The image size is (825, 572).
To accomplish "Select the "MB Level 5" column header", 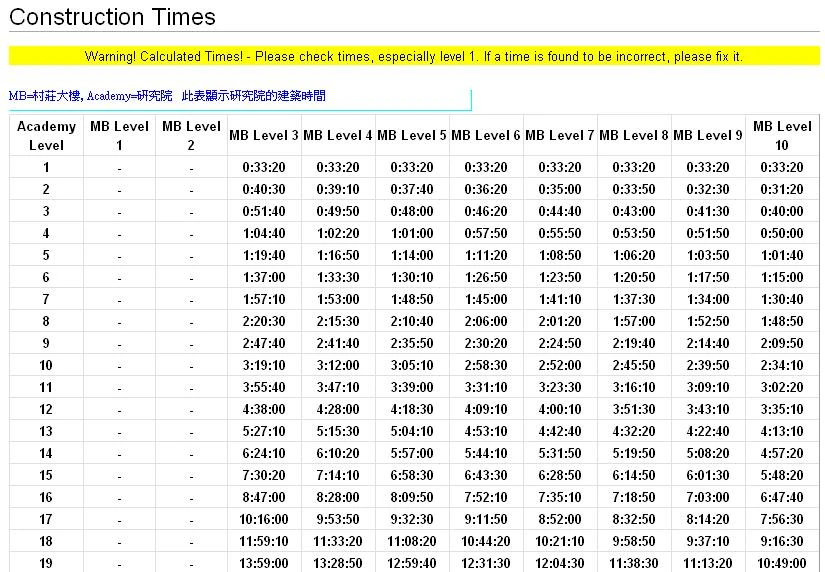I will [x=412, y=135].
